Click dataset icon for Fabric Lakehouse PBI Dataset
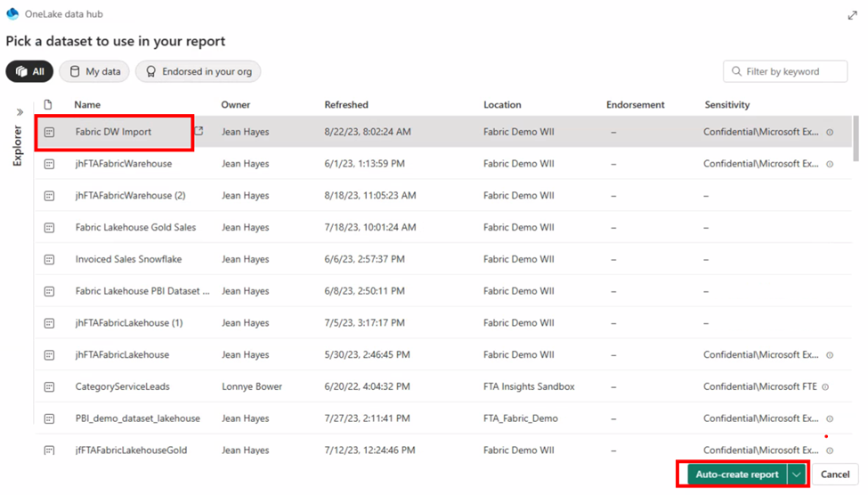The width and height of the screenshot is (868, 495). 49,291
